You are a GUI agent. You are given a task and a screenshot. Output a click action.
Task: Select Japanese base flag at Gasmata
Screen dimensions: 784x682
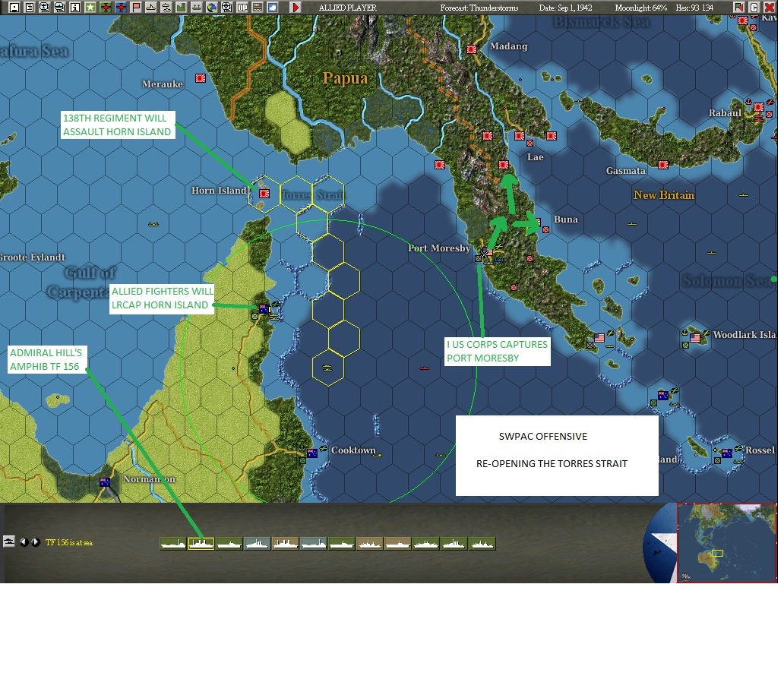tap(663, 165)
